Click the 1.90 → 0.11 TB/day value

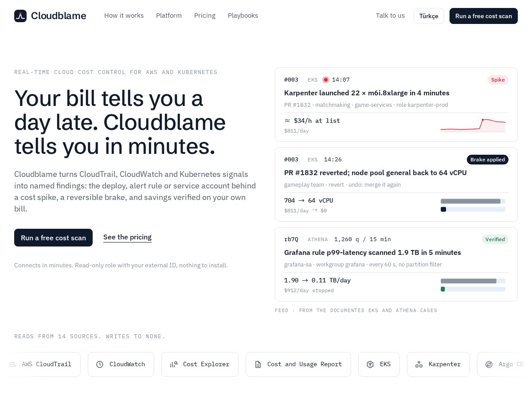[317, 280]
